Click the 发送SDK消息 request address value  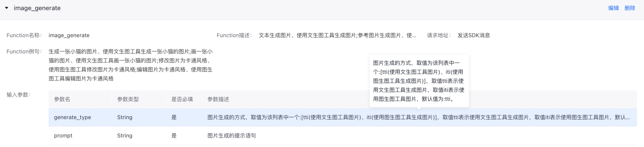pos(474,36)
